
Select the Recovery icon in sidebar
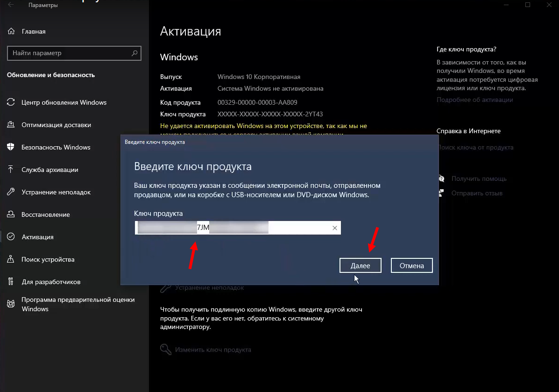[x=11, y=214]
